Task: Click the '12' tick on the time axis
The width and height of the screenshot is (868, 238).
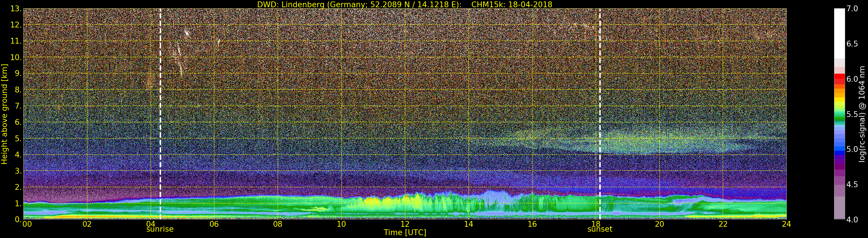Action: pos(405,224)
